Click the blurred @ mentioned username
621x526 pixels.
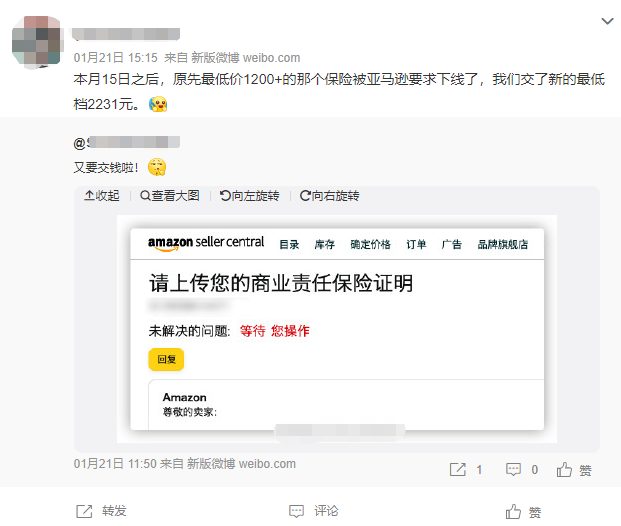click(127, 142)
